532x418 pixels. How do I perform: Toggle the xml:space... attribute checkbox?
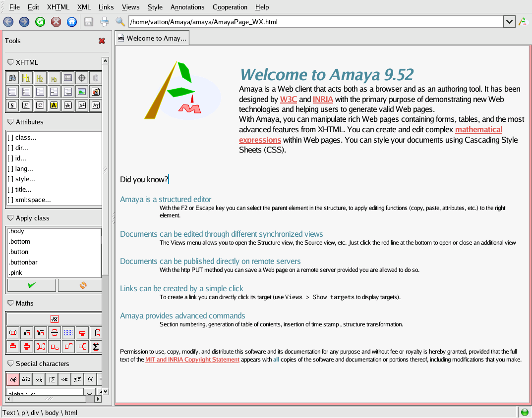click(10, 200)
